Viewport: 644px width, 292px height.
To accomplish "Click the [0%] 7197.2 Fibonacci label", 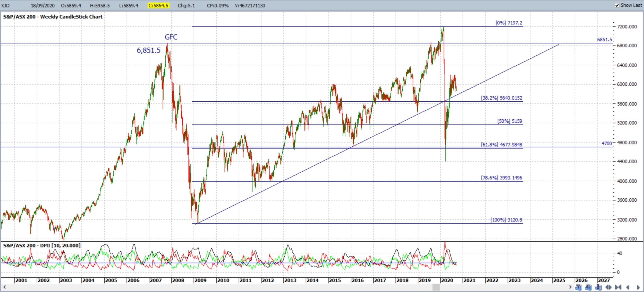I will (509, 23).
